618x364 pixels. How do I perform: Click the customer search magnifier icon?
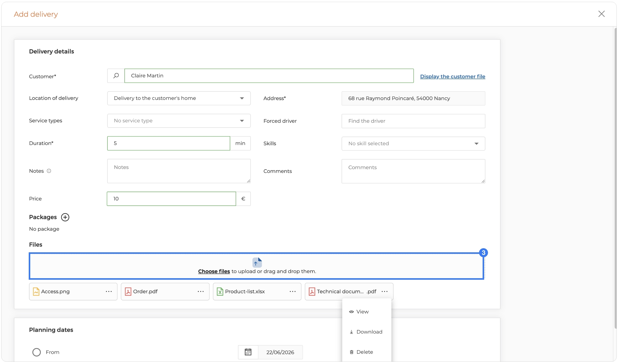116,76
